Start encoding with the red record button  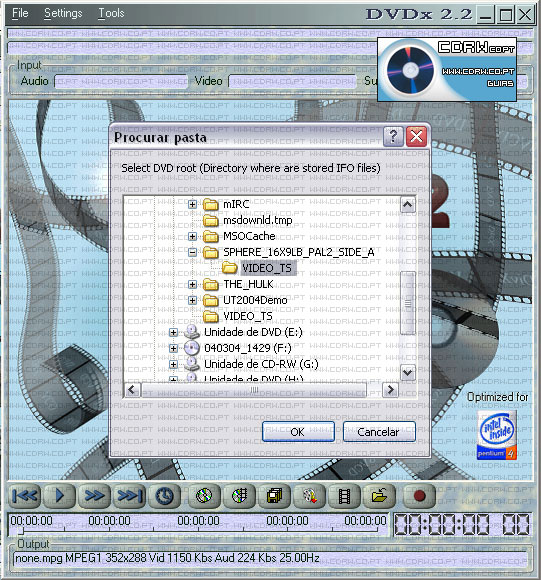(419, 496)
